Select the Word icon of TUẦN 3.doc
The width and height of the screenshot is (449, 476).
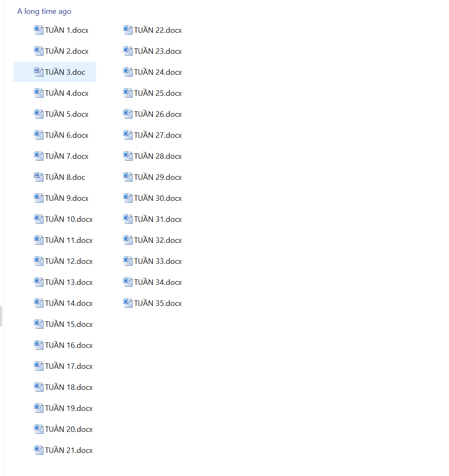pyautogui.click(x=39, y=72)
